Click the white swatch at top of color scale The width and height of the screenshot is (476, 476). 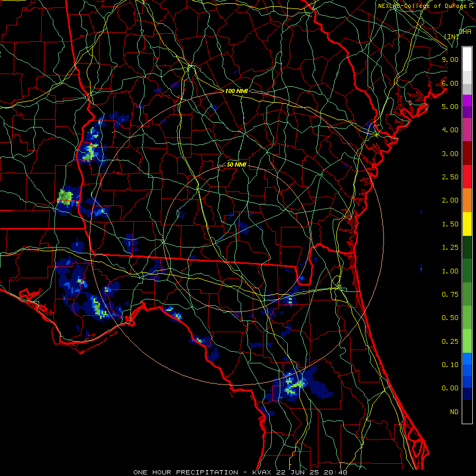click(467, 59)
